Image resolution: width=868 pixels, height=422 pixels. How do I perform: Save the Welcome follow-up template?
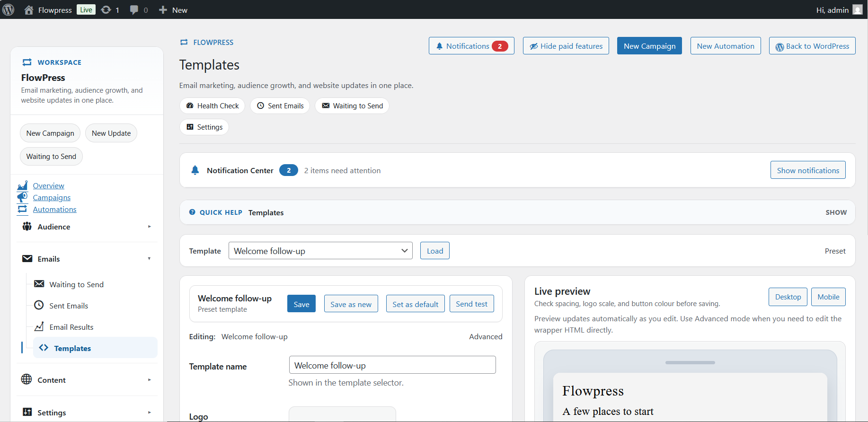301,304
